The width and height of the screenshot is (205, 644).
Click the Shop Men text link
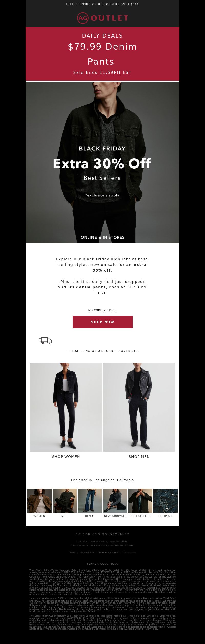point(139,457)
